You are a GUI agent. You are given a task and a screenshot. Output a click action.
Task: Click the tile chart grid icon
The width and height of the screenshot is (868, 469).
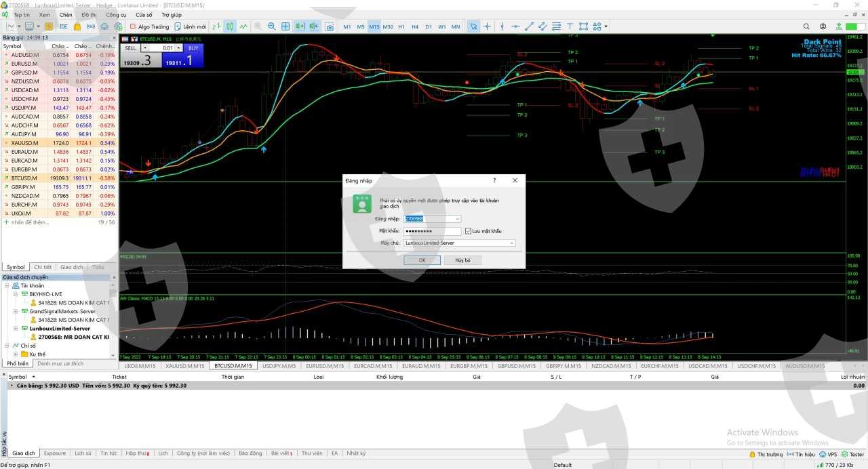coord(285,26)
